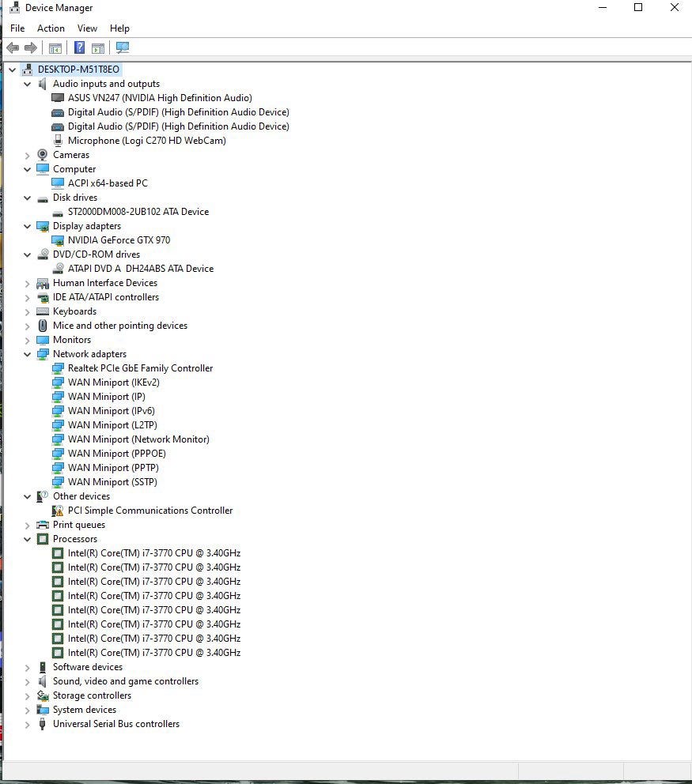Expand the Sound, video and game controllers category

28,681
